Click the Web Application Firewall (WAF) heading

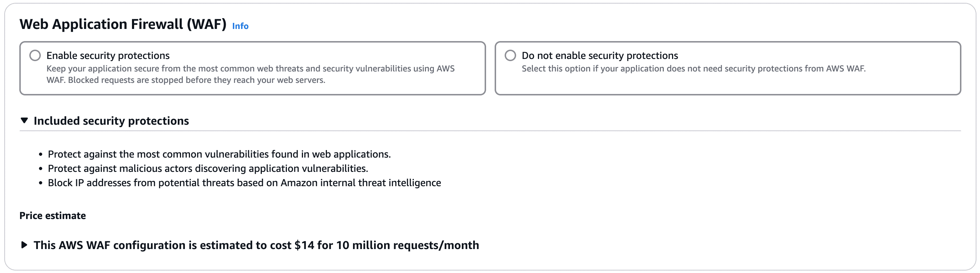122,24
